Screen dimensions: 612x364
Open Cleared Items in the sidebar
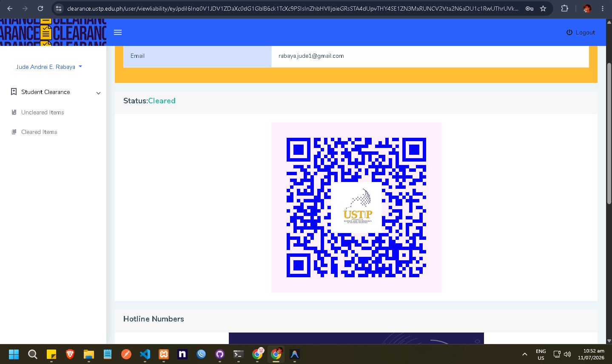(x=39, y=132)
